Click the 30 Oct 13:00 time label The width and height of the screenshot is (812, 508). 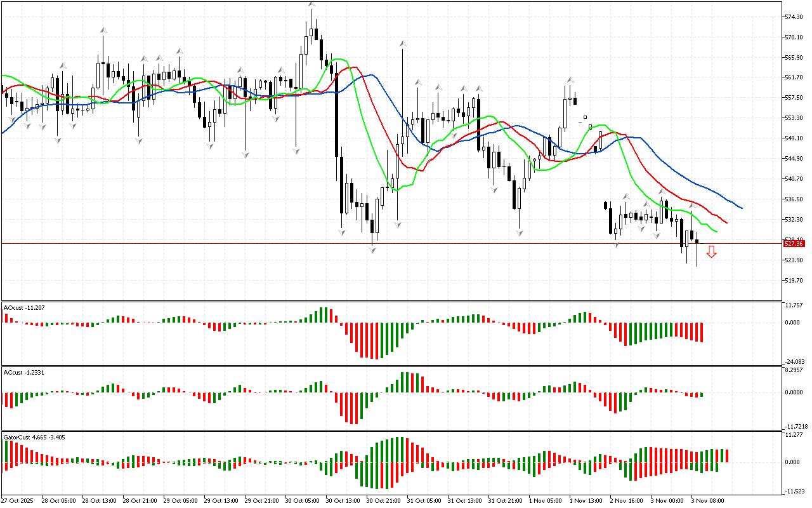pos(343,501)
